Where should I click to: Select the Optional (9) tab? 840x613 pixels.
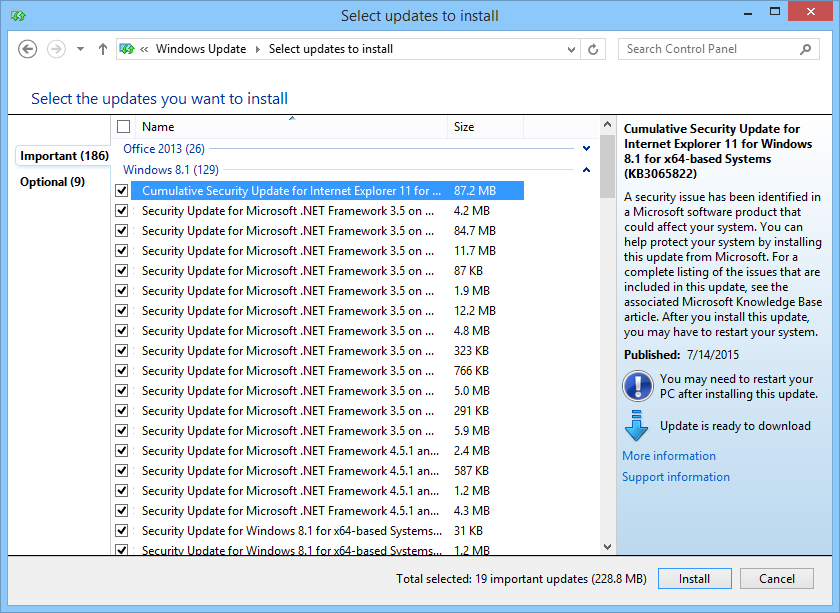(52, 182)
